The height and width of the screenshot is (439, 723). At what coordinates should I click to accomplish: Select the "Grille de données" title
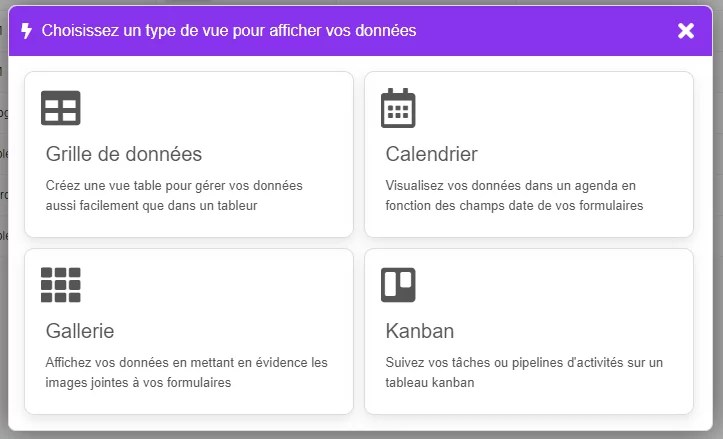pyautogui.click(x=124, y=154)
